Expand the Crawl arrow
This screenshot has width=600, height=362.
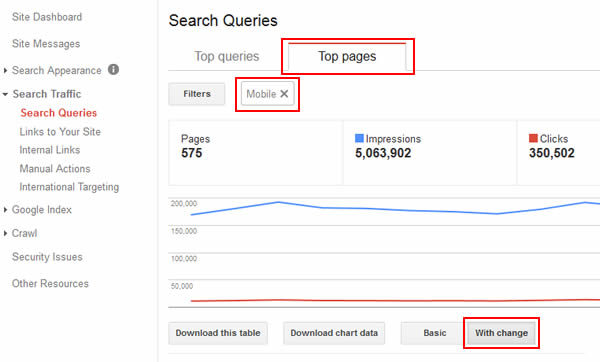point(5,233)
